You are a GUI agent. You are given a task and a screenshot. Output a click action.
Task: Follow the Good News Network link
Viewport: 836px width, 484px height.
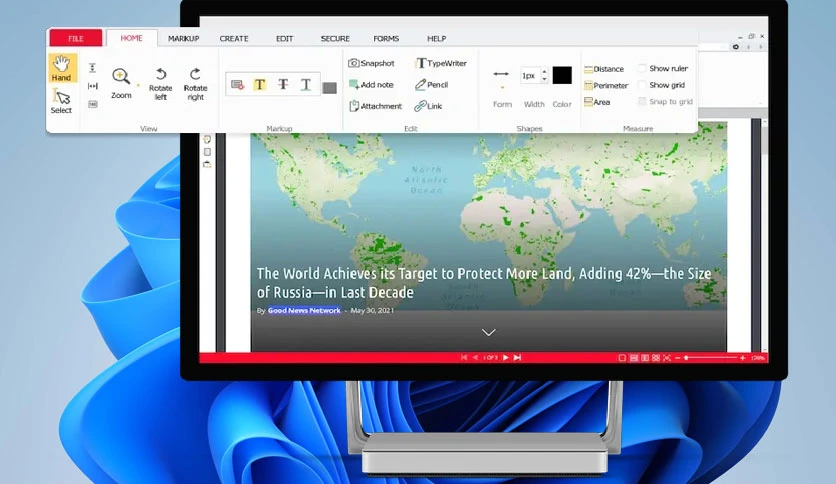pyautogui.click(x=304, y=310)
